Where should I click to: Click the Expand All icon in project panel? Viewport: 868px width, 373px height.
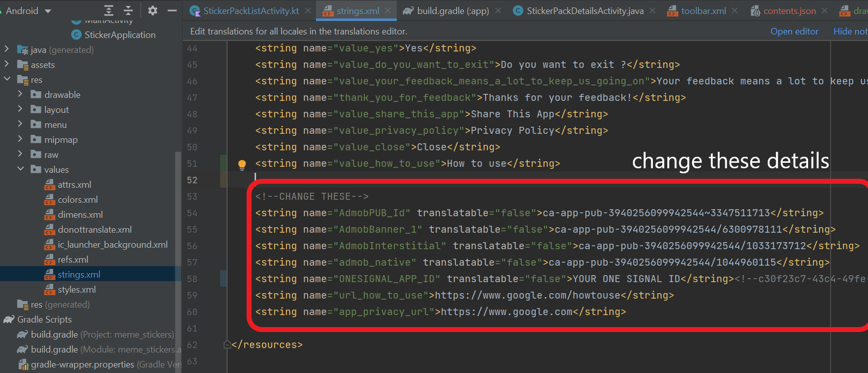109,10
